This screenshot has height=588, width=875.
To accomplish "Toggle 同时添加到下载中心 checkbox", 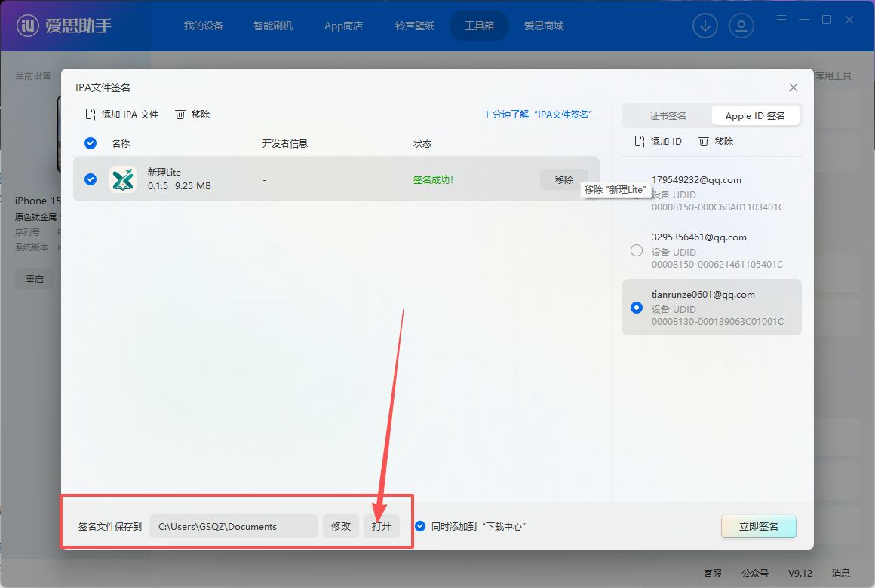I will 420,526.
